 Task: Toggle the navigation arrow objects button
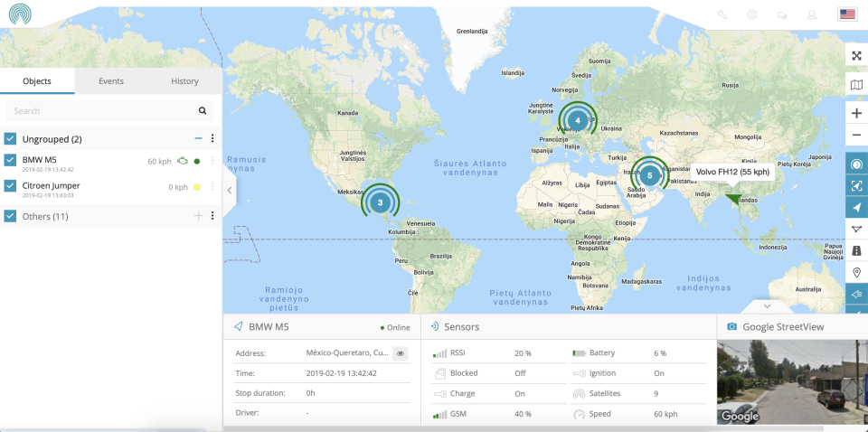(856, 208)
